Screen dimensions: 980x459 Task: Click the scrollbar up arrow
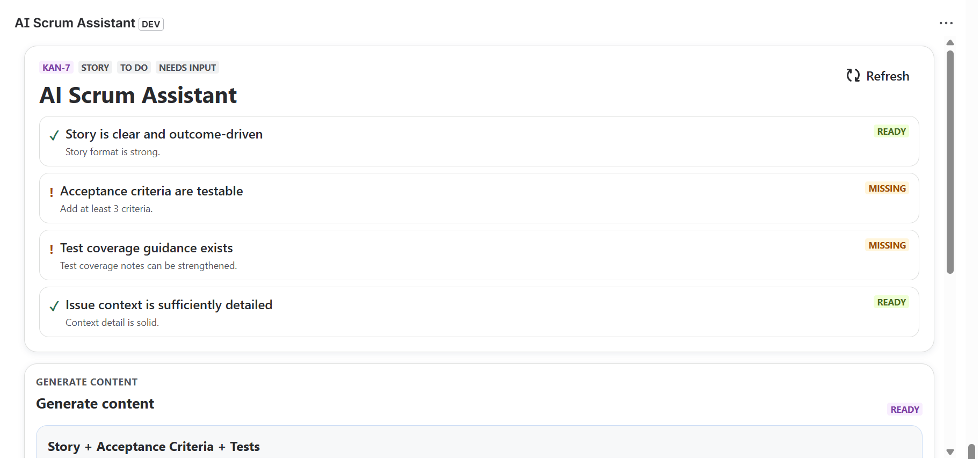(x=950, y=42)
